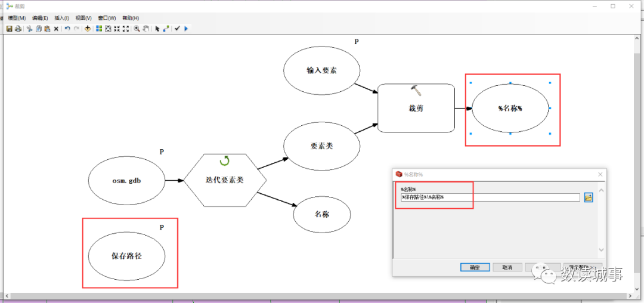
Task: Click the Full Extent toolbar icon
Action: click(108, 29)
